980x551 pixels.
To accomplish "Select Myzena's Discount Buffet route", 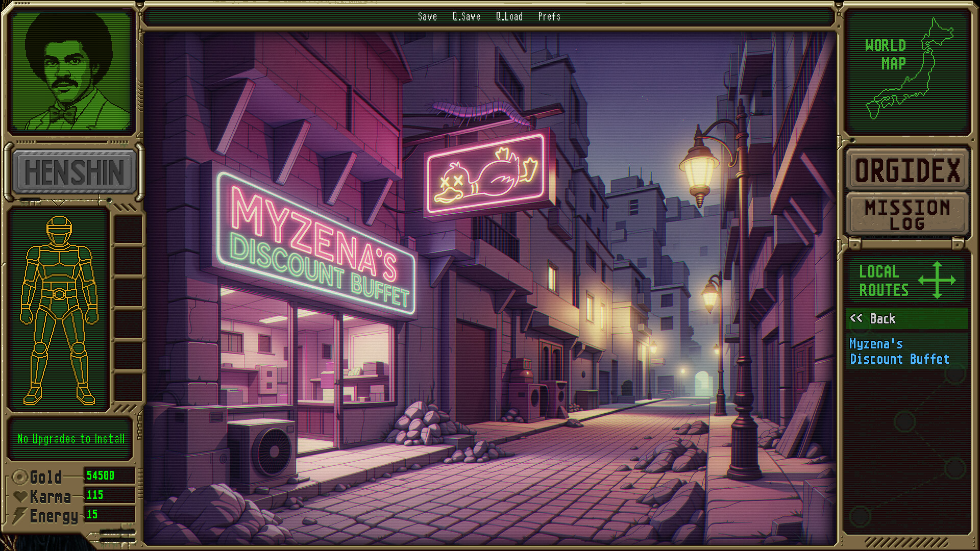I will [x=906, y=352].
